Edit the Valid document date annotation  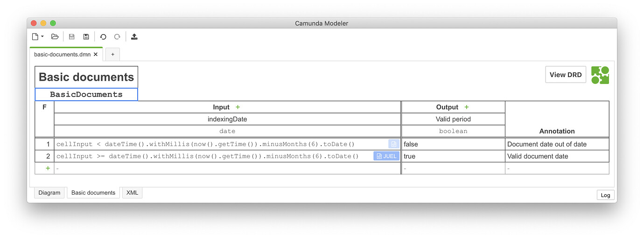(557, 156)
